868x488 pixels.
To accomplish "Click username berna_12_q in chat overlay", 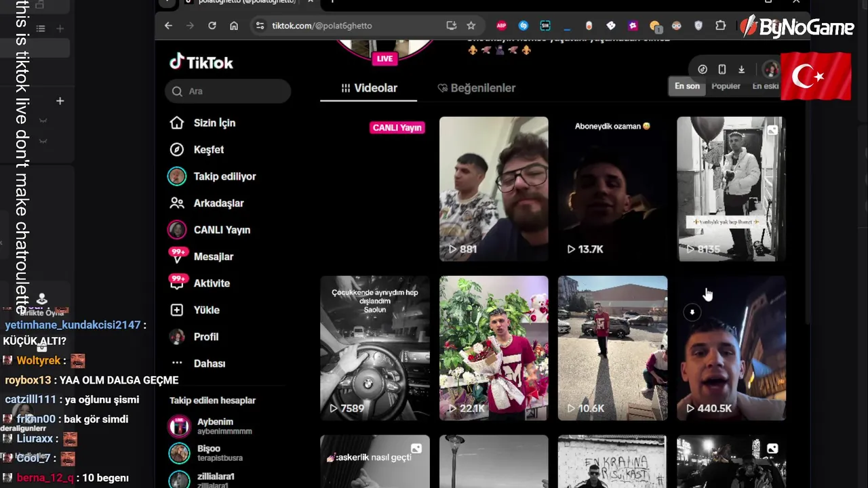I will (45, 478).
